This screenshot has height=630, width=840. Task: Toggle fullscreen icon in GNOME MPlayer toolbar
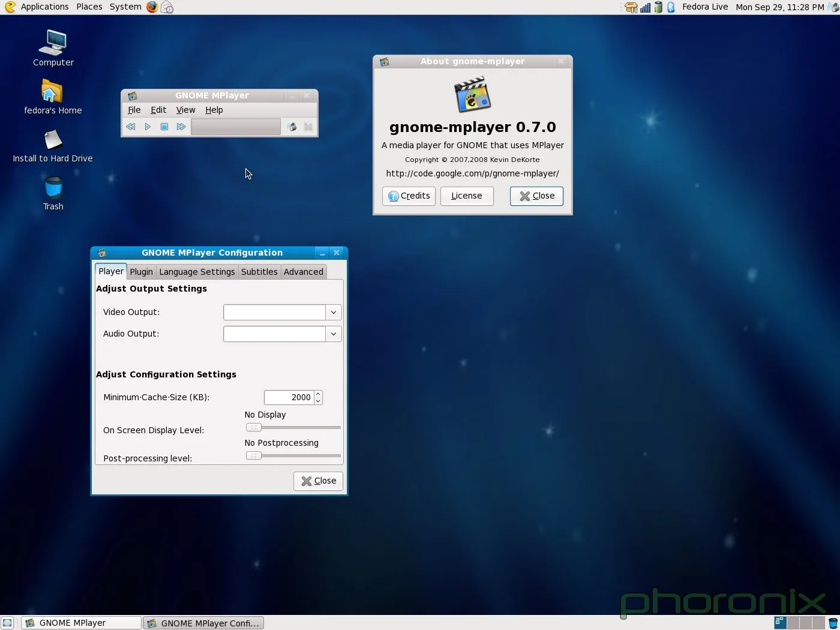308,127
